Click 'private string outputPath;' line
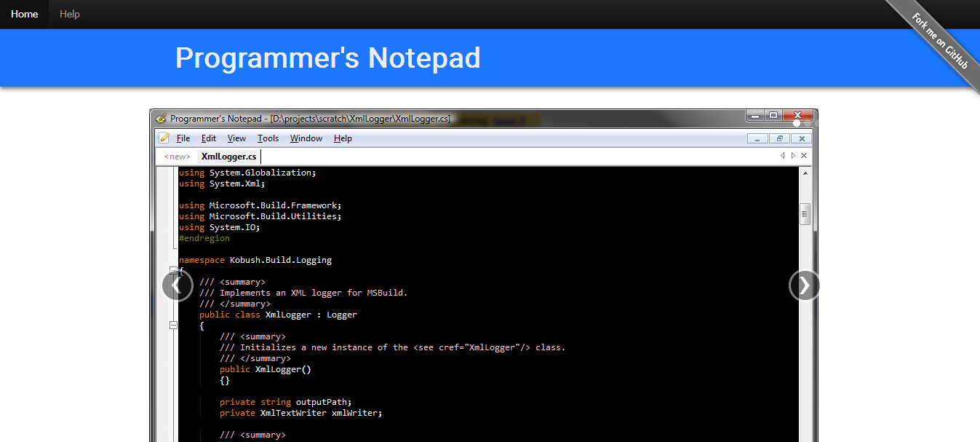 [286, 402]
